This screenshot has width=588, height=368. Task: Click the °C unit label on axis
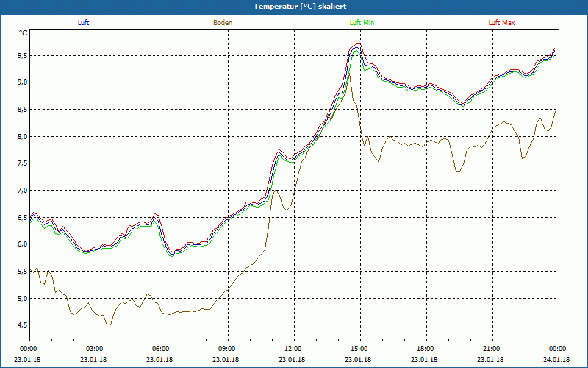(24, 33)
